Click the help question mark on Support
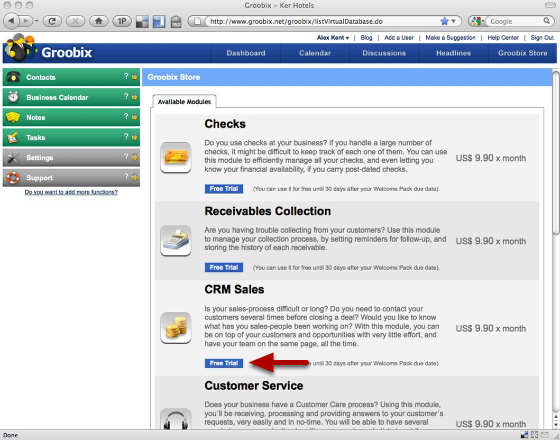The width and height of the screenshot is (560, 440). [x=126, y=176]
